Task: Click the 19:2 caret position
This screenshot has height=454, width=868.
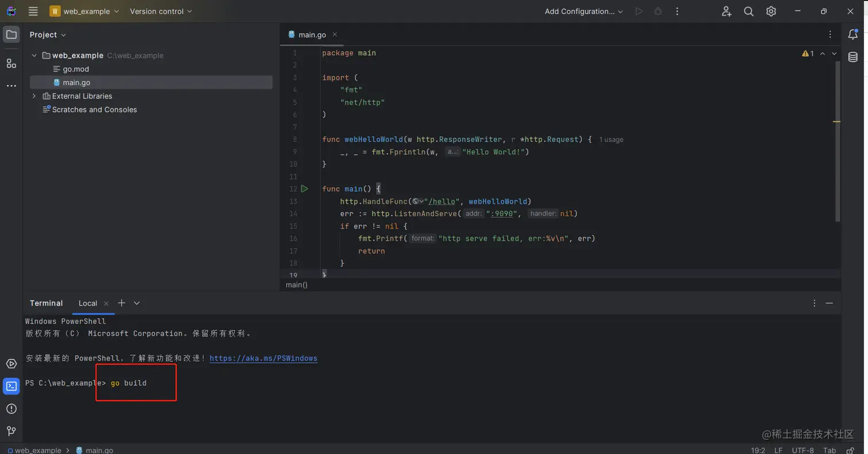Action: coord(758,450)
